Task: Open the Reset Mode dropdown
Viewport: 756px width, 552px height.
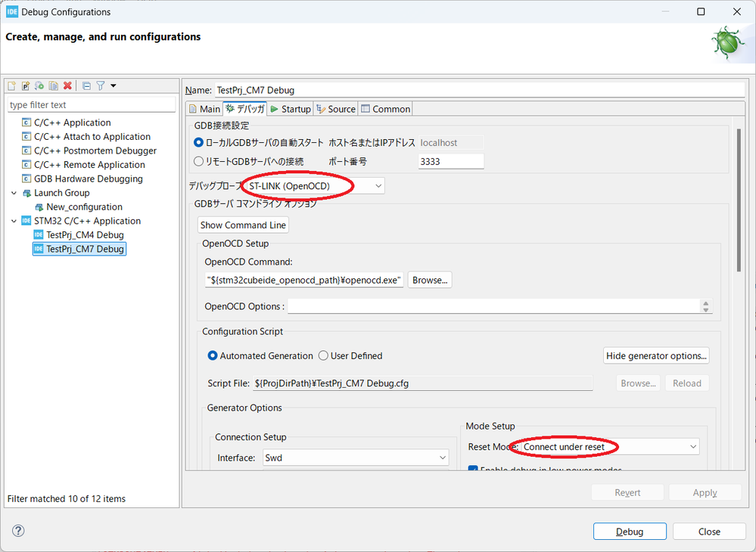Action: point(609,447)
